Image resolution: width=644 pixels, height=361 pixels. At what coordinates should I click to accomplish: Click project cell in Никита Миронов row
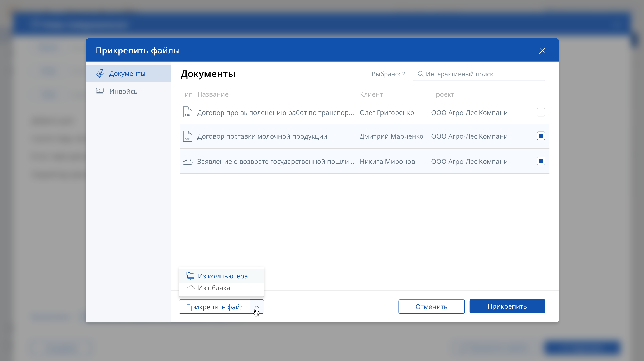coord(469,162)
